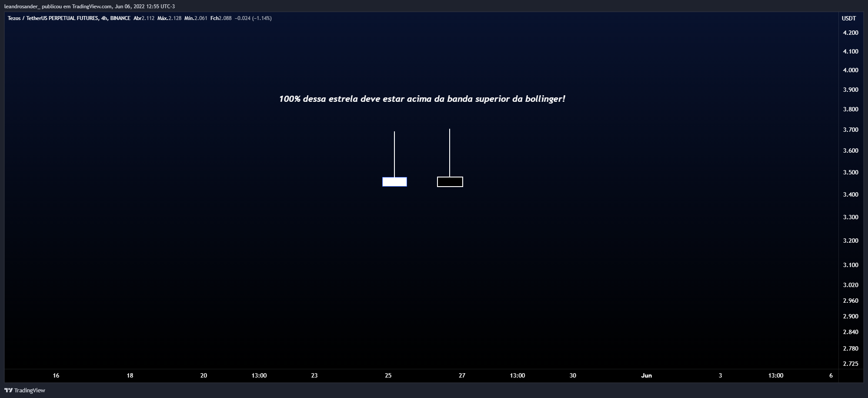Screen dimensions: 868x398
Task: Click the 3.500 price axis label
Action: coord(851,172)
